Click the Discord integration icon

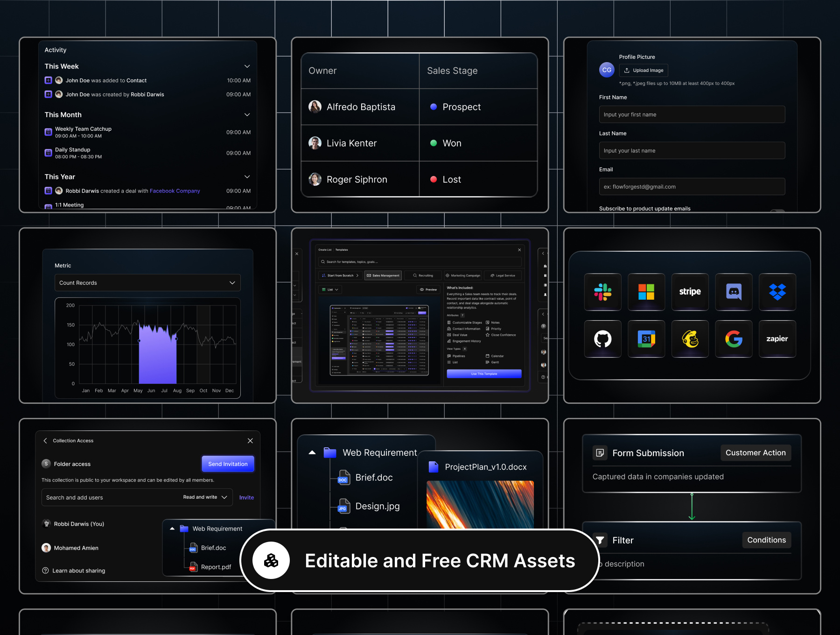coord(734,292)
